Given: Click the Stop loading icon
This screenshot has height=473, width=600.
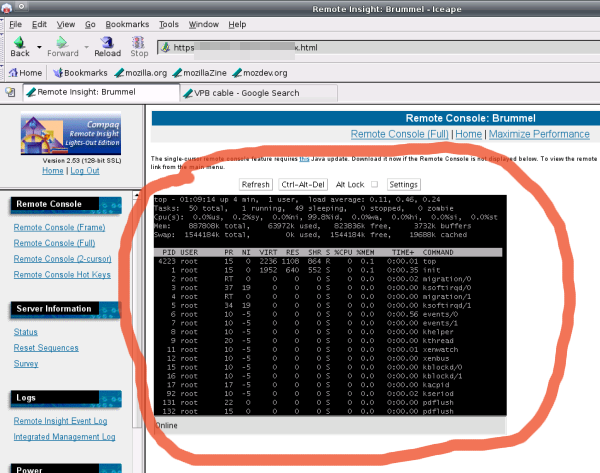Looking at the screenshot, I should pyautogui.click(x=139, y=47).
